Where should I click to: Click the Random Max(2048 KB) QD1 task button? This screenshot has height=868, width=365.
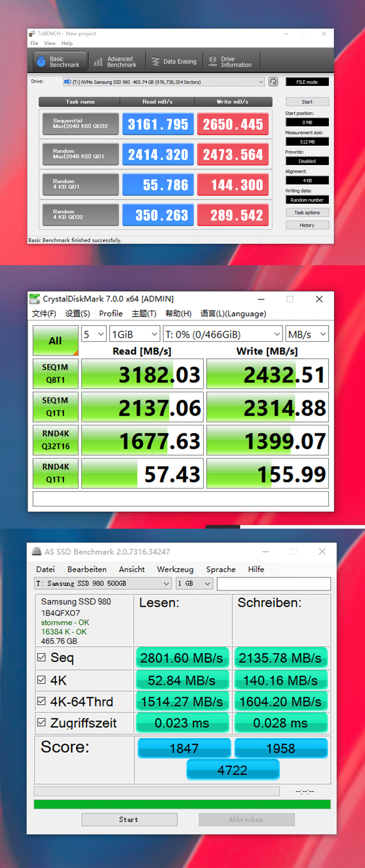tap(80, 154)
